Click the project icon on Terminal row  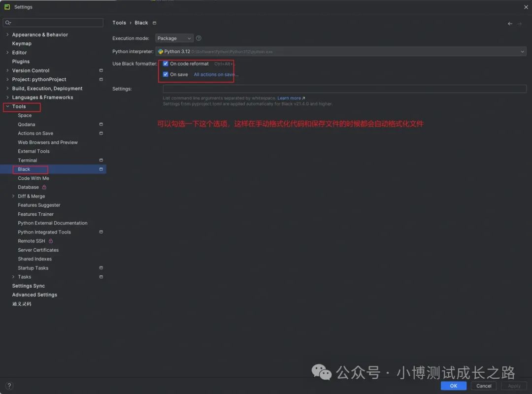tap(101, 160)
